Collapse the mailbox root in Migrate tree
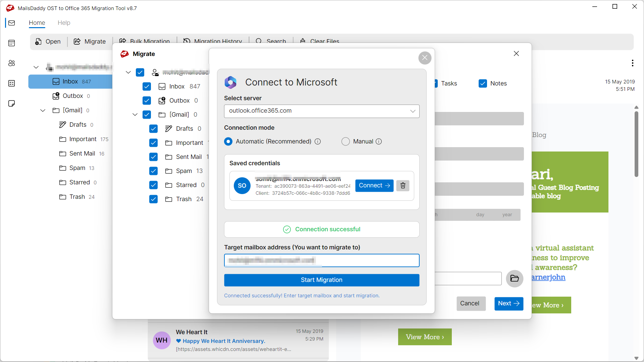Image resolution: width=644 pixels, height=362 pixels. pyautogui.click(x=128, y=72)
